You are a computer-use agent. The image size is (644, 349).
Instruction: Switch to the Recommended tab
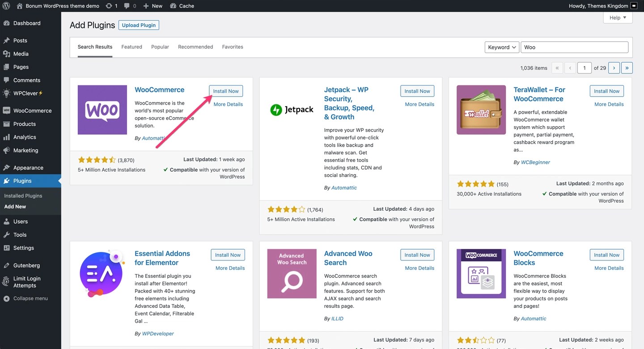pyautogui.click(x=195, y=47)
